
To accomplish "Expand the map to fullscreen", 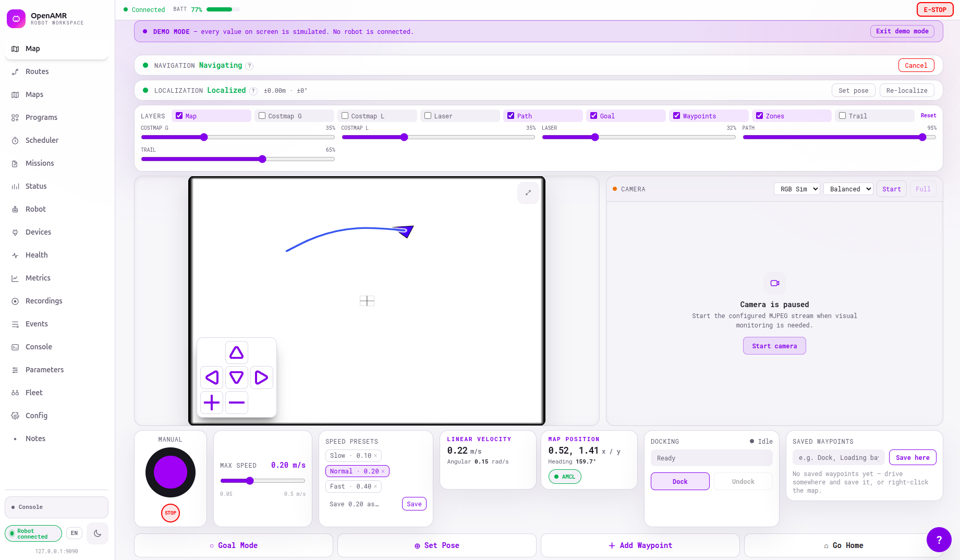I will (x=528, y=193).
